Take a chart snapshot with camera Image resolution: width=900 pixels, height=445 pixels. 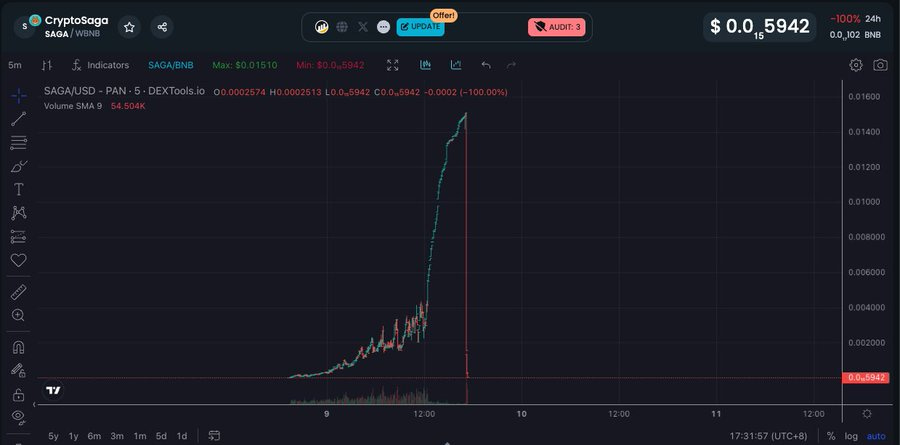[880, 65]
